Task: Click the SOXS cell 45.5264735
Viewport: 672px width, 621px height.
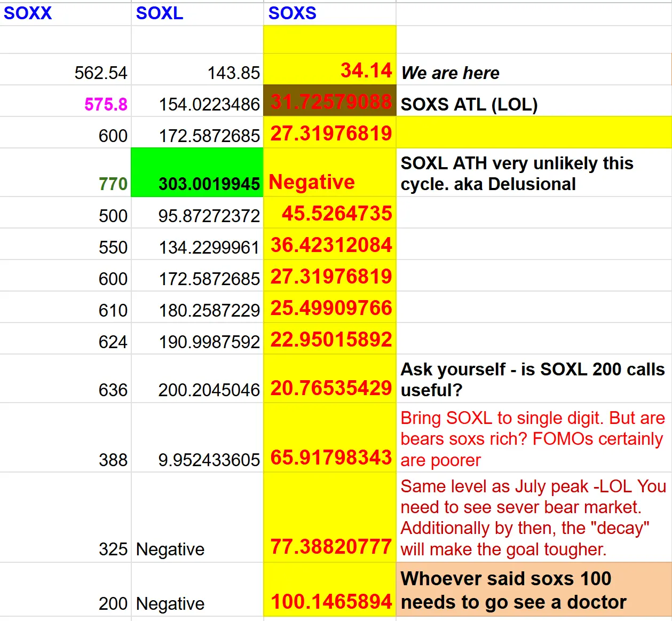Action: 330,213
